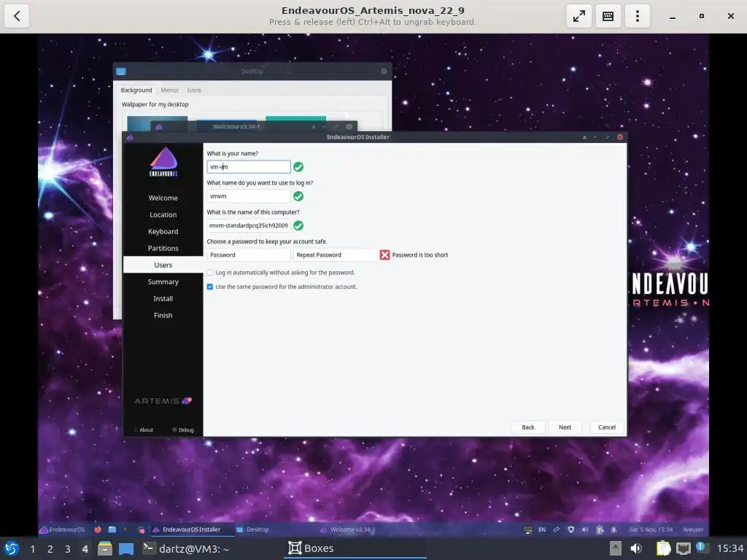Click the Back button in the installer
The image size is (747, 560).
point(528,427)
